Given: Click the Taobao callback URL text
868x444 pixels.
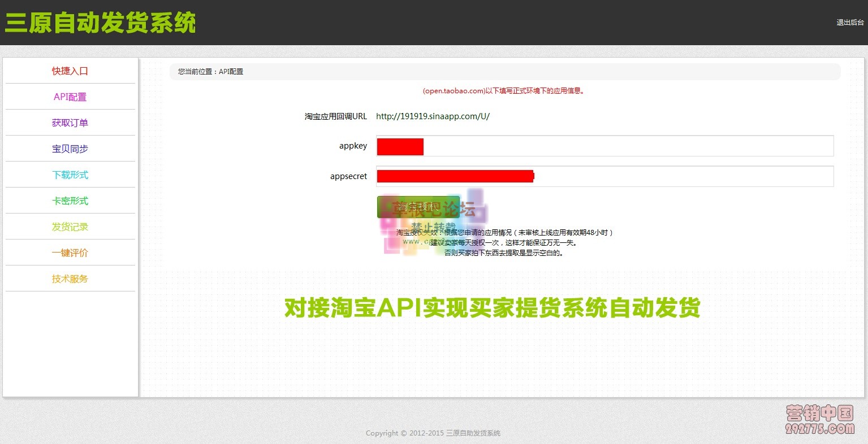Looking at the screenshot, I should 433,116.
